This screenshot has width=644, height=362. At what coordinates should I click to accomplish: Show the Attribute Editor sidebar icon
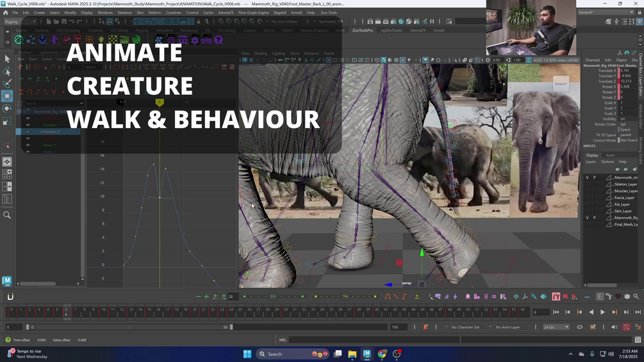[625, 21]
